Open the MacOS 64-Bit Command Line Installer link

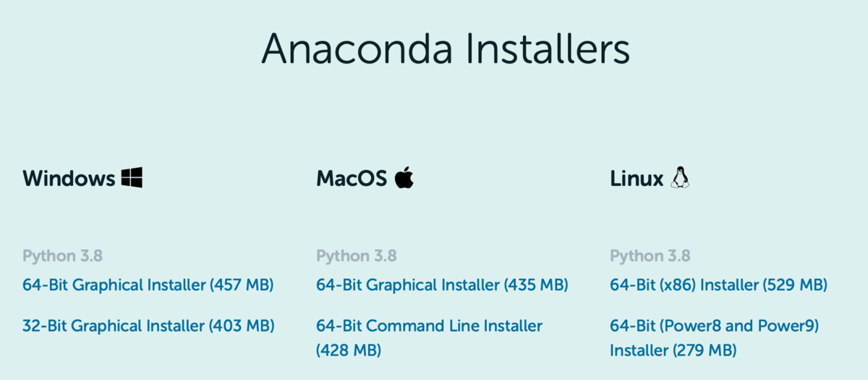(x=429, y=338)
